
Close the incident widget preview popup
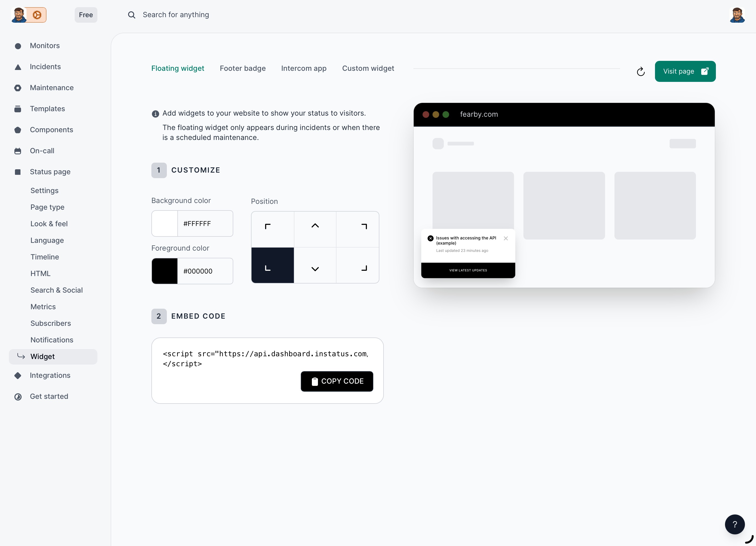coord(506,238)
